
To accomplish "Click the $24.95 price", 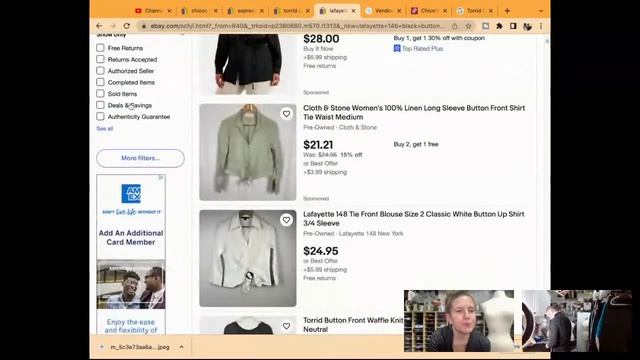I will (x=320, y=251).
